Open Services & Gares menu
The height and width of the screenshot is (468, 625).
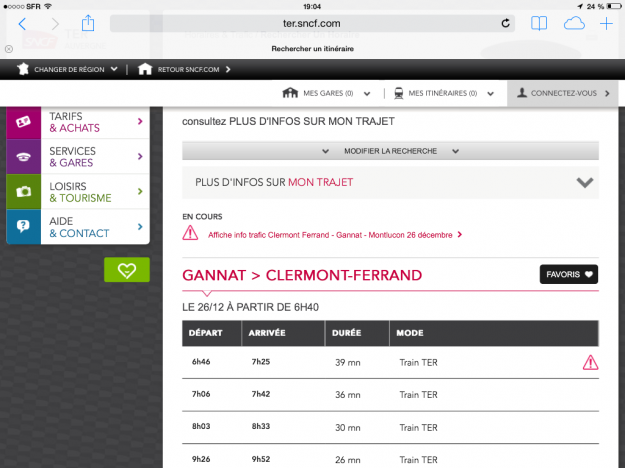click(78, 157)
